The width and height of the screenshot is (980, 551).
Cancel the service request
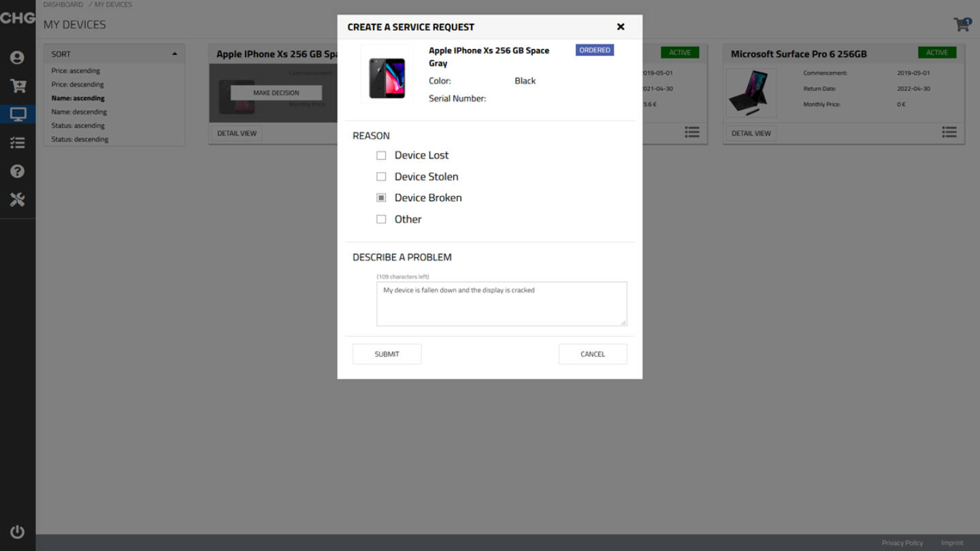(x=593, y=354)
